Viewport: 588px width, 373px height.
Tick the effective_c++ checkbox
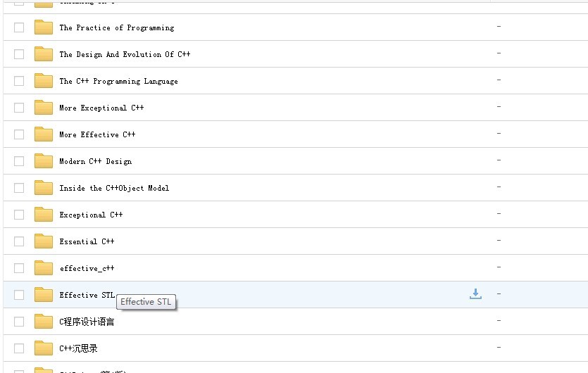pyautogui.click(x=19, y=268)
